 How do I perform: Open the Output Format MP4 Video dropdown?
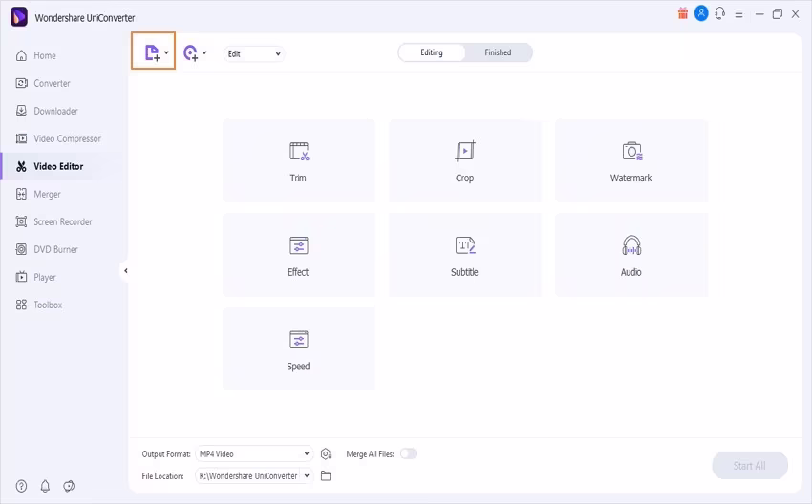[x=254, y=453]
